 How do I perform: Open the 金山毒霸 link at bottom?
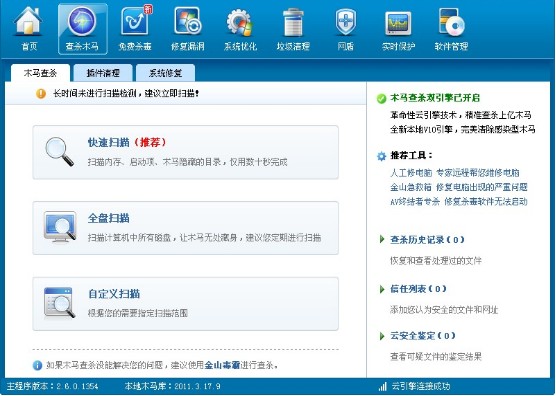[222, 365]
